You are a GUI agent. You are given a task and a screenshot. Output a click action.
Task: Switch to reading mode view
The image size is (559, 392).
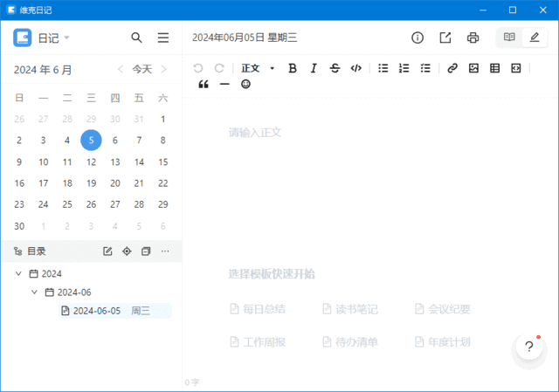click(509, 38)
